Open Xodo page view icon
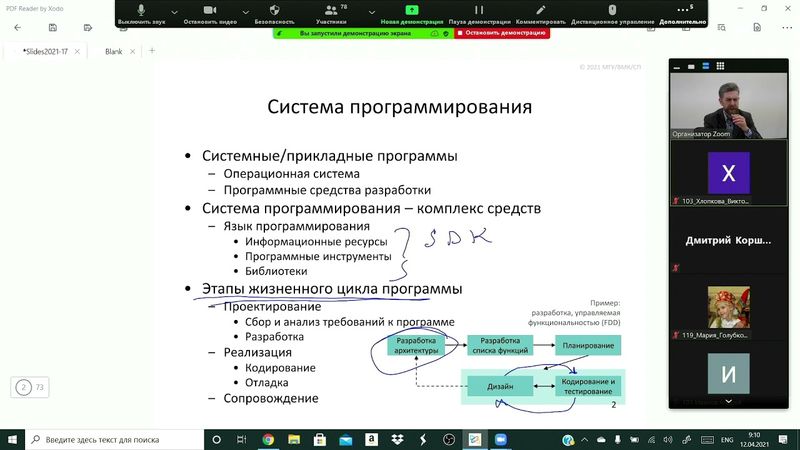Viewport: 800px width, 450px height. point(757,28)
